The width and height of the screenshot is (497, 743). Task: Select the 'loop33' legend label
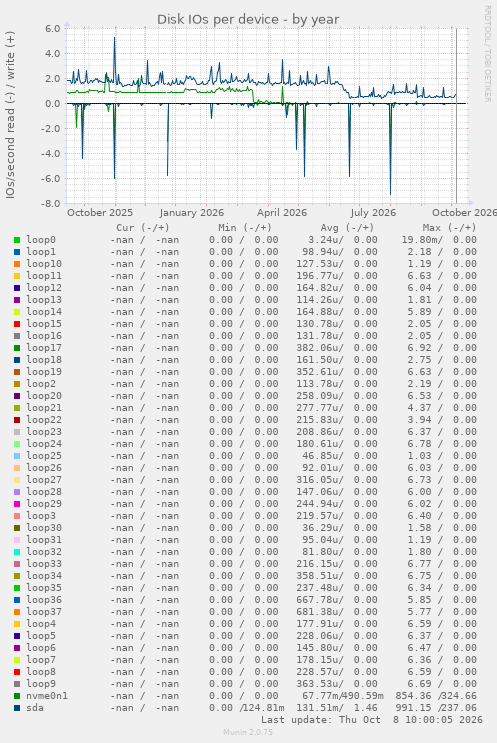click(x=44, y=564)
